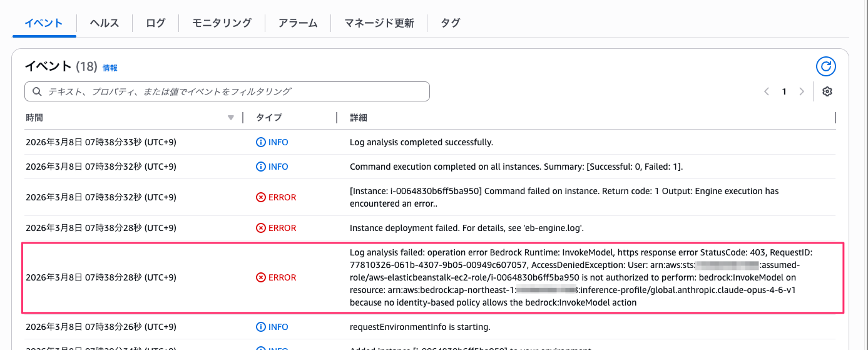The height and width of the screenshot is (350, 868).
Task: Select page number 1 in pagination
Action: (784, 91)
